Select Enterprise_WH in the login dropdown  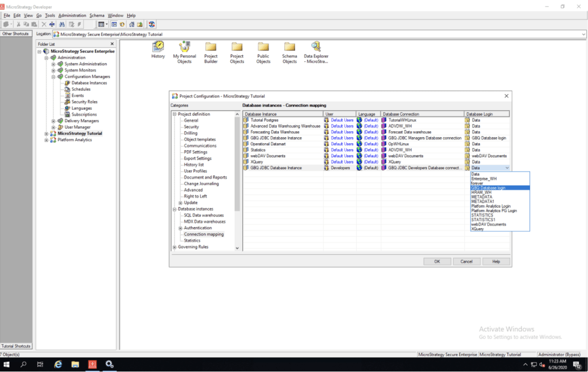[483, 178]
